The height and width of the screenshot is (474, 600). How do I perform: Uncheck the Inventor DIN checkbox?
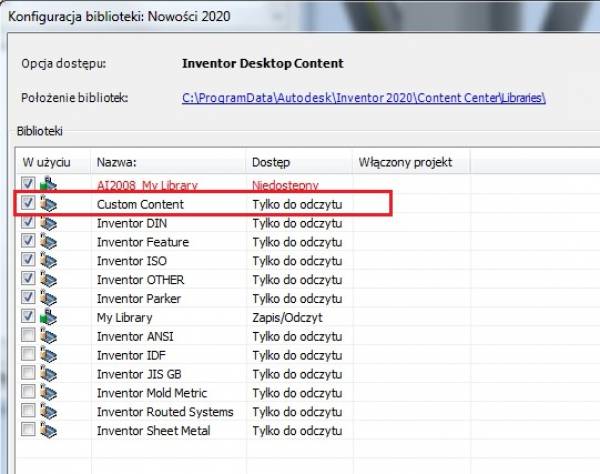[28, 222]
